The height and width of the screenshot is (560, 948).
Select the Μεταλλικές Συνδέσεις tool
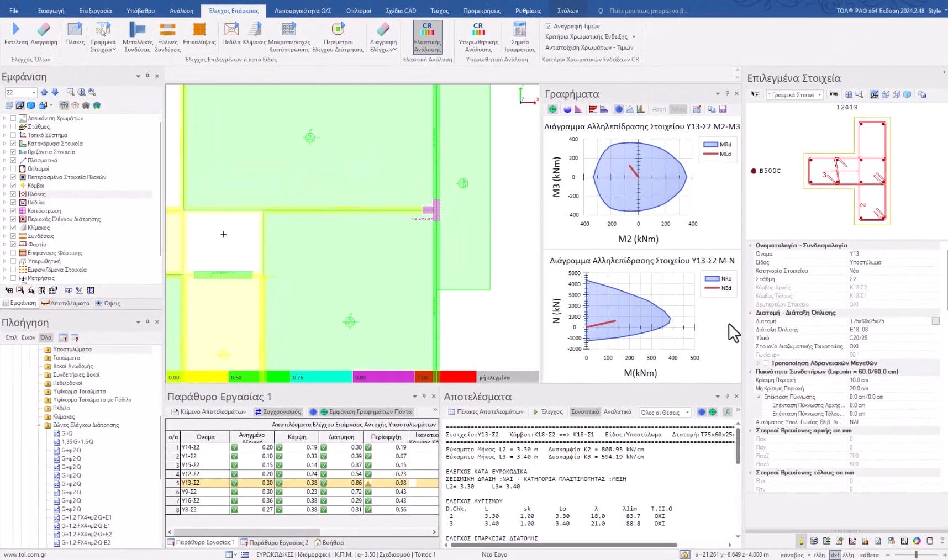tap(137, 30)
